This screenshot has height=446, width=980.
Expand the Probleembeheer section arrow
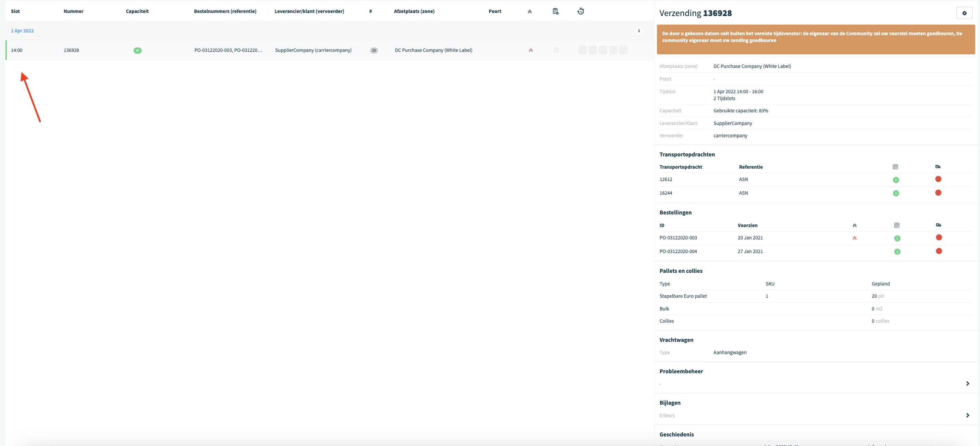(x=967, y=384)
